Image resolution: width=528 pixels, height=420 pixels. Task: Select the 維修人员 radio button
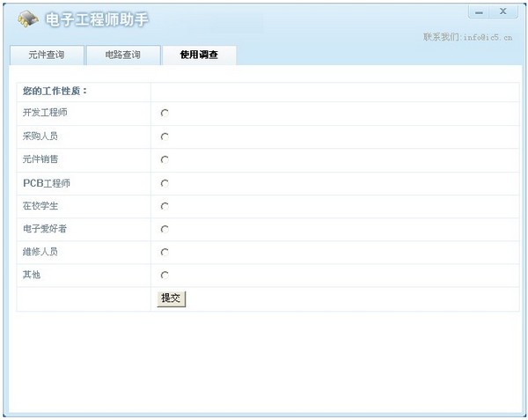click(165, 252)
